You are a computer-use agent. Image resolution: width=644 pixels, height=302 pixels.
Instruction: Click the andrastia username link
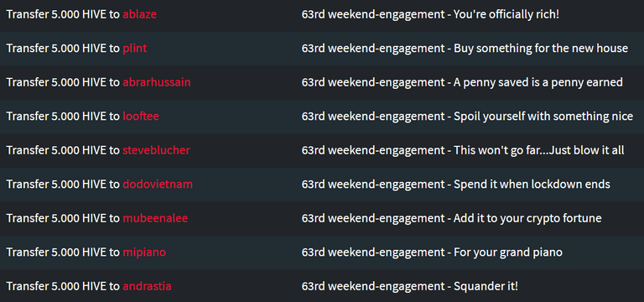click(147, 286)
